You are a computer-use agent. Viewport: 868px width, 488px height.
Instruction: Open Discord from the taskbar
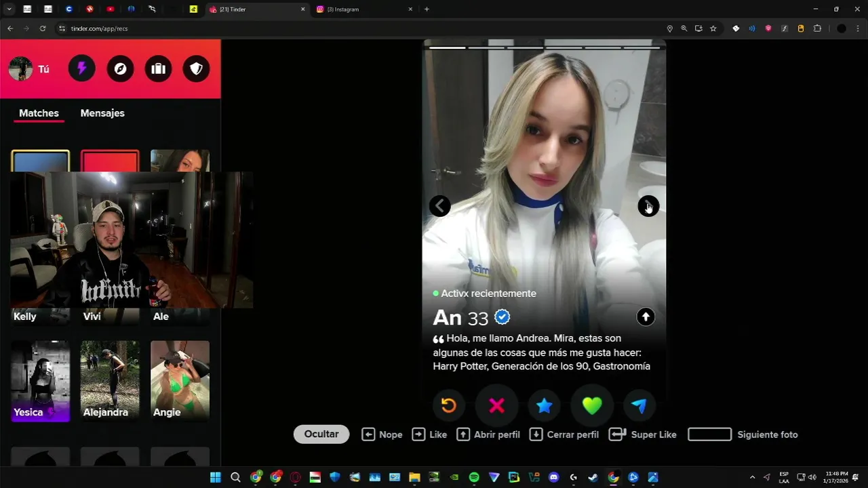[553, 477]
